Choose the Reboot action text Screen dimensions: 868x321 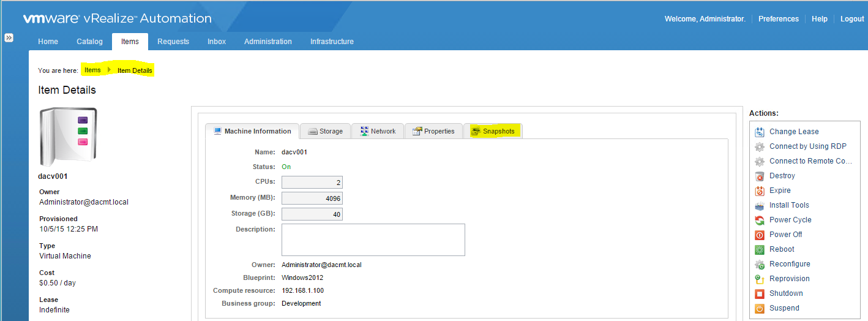pos(782,249)
